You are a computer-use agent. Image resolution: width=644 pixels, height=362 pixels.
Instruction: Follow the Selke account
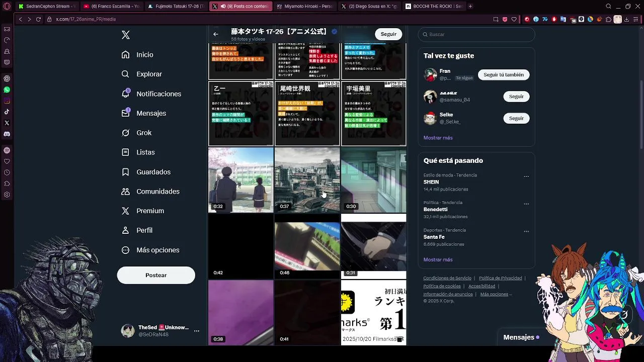(516, 118)
